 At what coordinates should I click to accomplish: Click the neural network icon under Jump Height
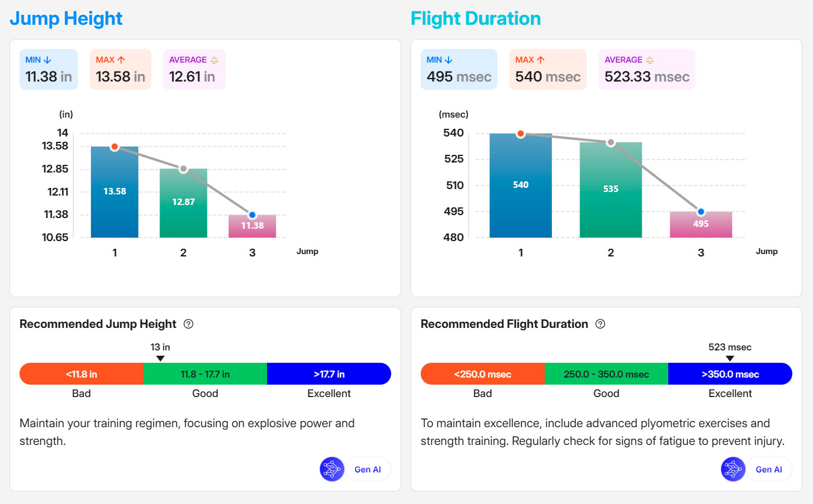tap(331, 469)
